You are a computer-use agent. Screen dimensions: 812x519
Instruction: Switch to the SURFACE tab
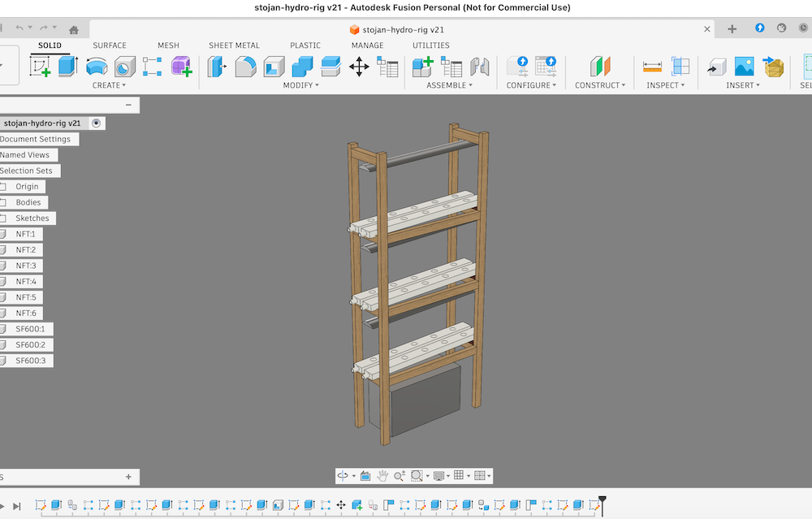point(110,45)
